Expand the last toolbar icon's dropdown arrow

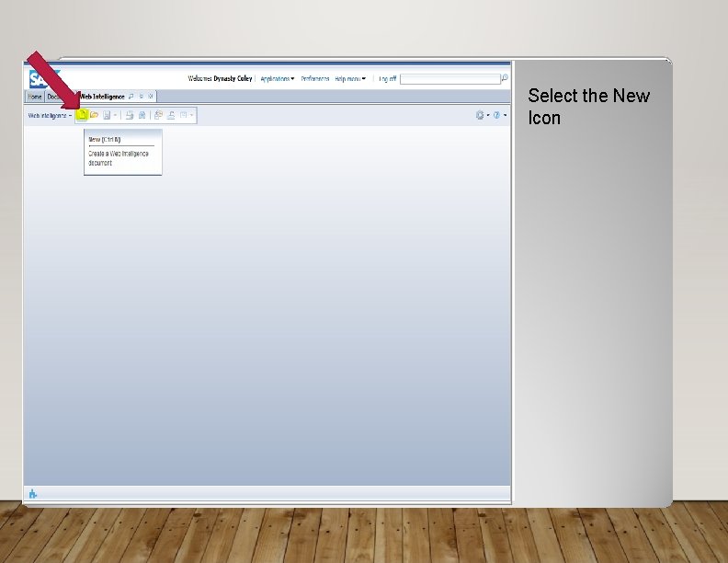[191, 115]
